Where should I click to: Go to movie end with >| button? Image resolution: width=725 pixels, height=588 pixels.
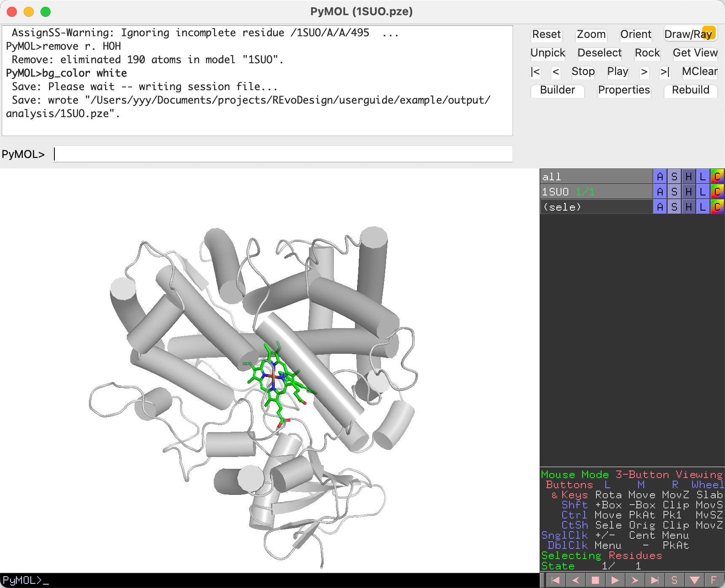[665, 72]
